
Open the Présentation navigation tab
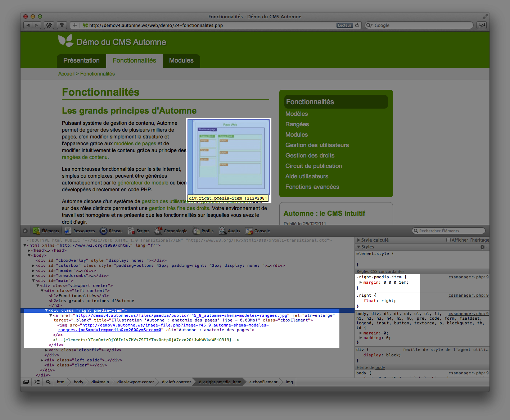click(81, 60)
